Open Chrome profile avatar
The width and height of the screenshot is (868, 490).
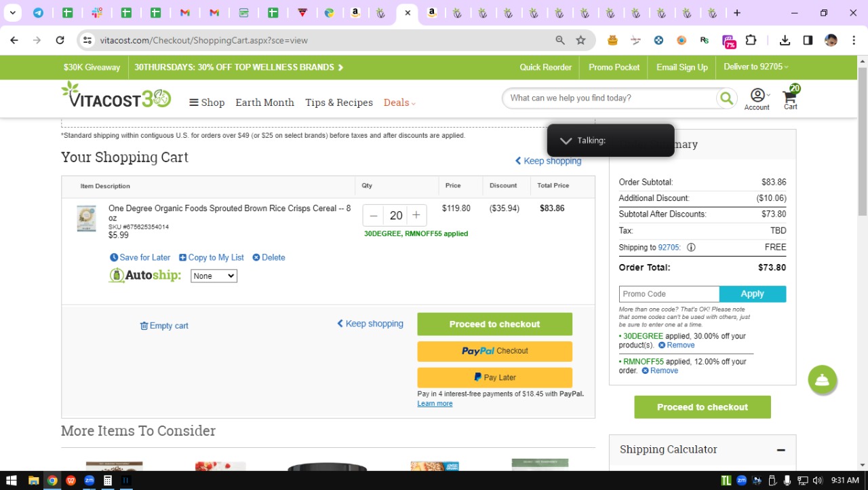click(x=831, y=40)
